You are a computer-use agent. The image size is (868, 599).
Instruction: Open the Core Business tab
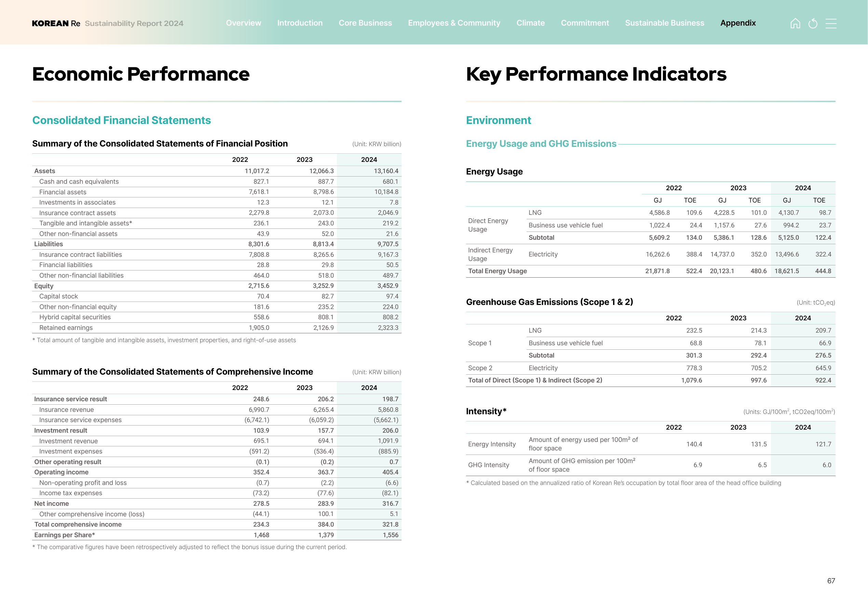(x=365, y=23)
